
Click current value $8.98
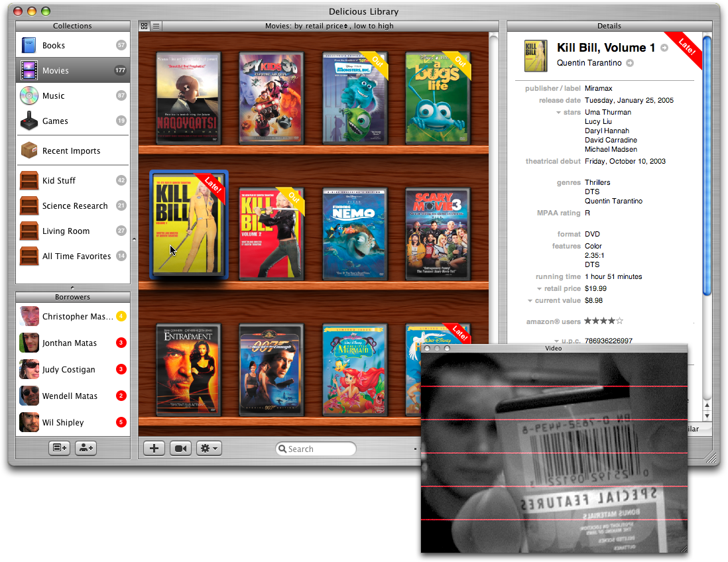pos(594,301)
